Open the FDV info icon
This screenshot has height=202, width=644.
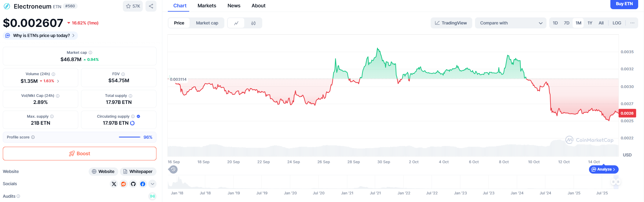[123, 74]
